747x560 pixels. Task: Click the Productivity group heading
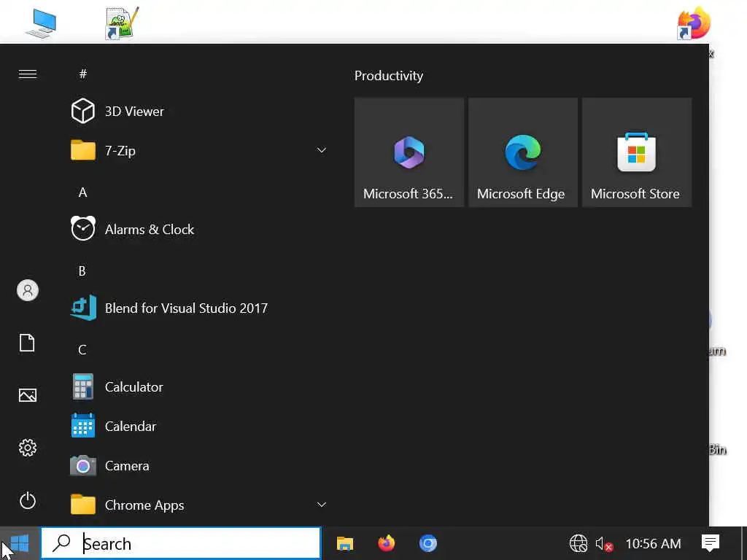[389, 76]
